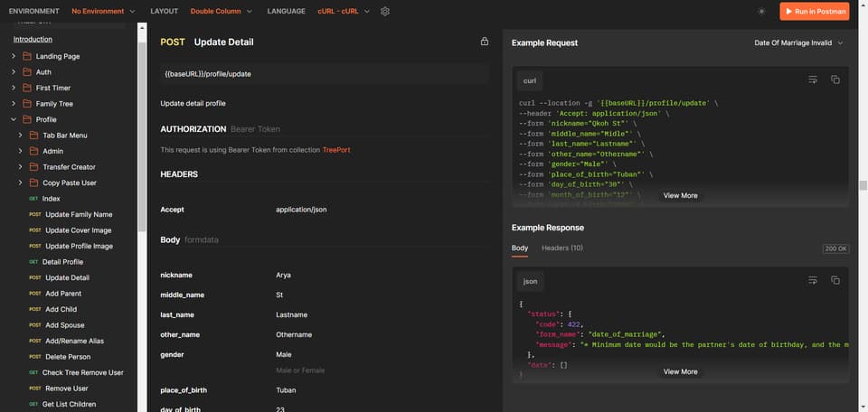
Task: Click Run in Postman button
Action: pos(815,11)
